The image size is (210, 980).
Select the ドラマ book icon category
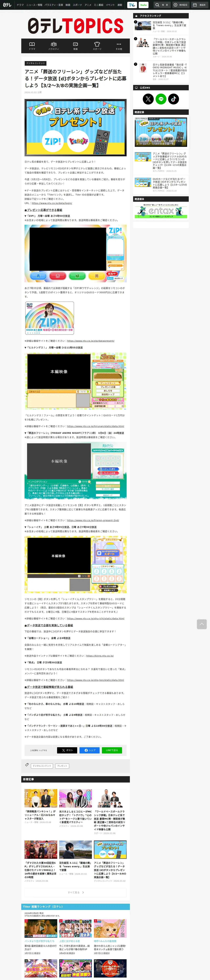(x=32, y=46)
